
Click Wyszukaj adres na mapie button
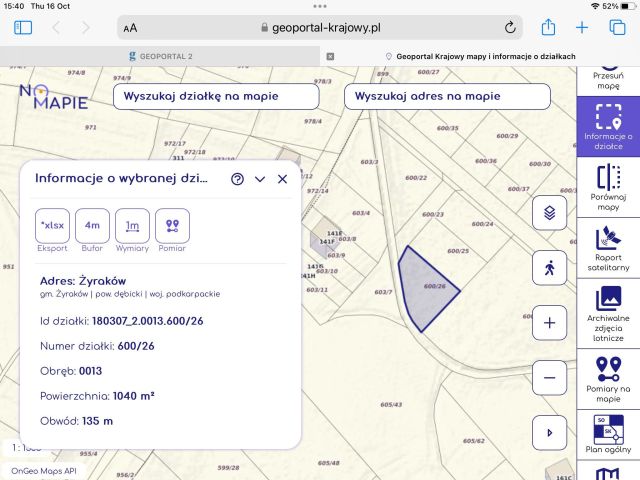click(x=447, y=97)
